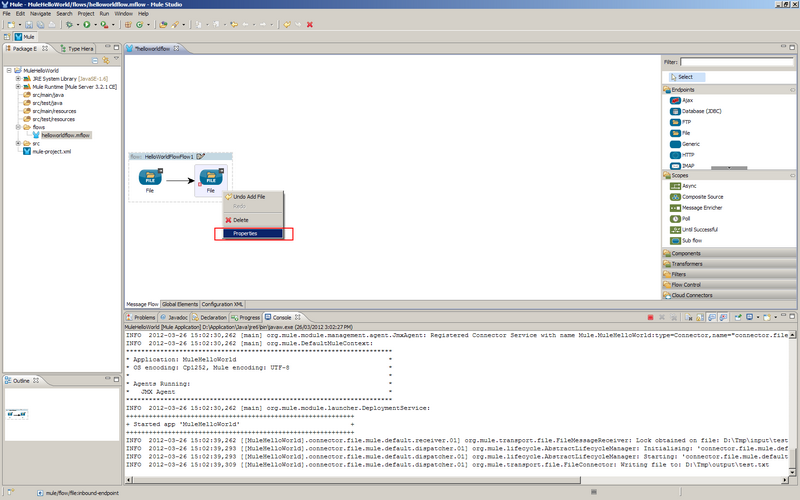The height and width of the screenshot is (500, 800).
Task: Click Collapse All in Package Explorer
Action: tap(95, 60)
